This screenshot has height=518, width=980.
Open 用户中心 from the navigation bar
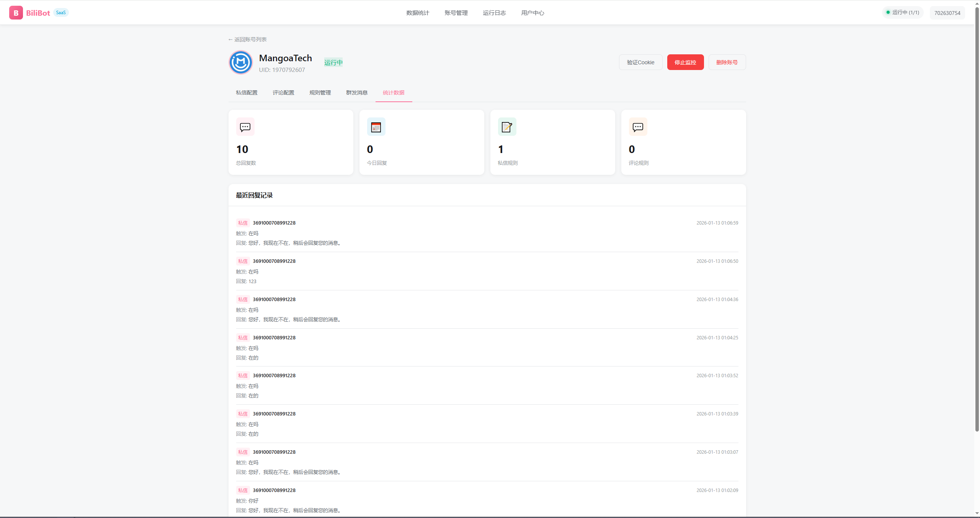532,13
